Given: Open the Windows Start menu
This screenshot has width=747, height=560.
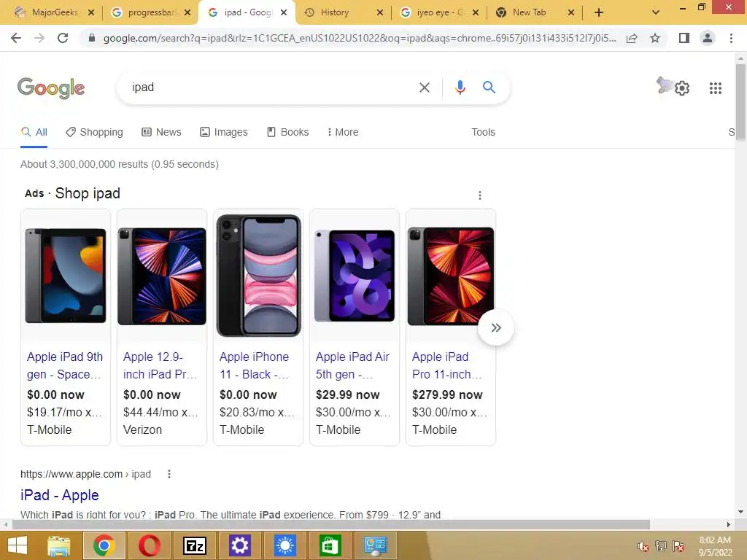Looking at the screenshot, I should [18, 545].
